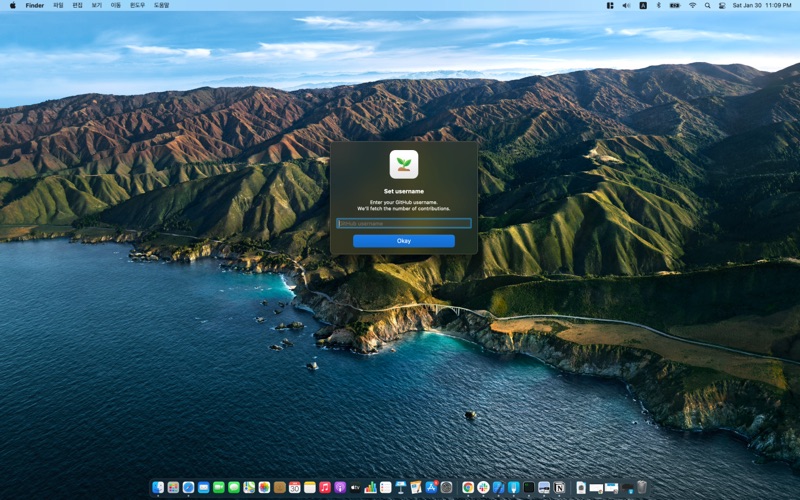Open Apple TV app from Dock

355,487
